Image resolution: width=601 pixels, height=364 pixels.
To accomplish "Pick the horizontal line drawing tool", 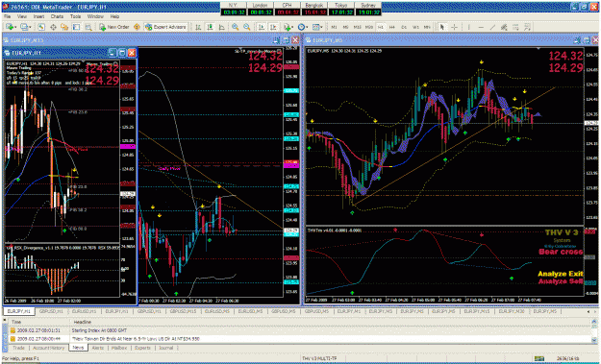I will [x=481, y=27].
